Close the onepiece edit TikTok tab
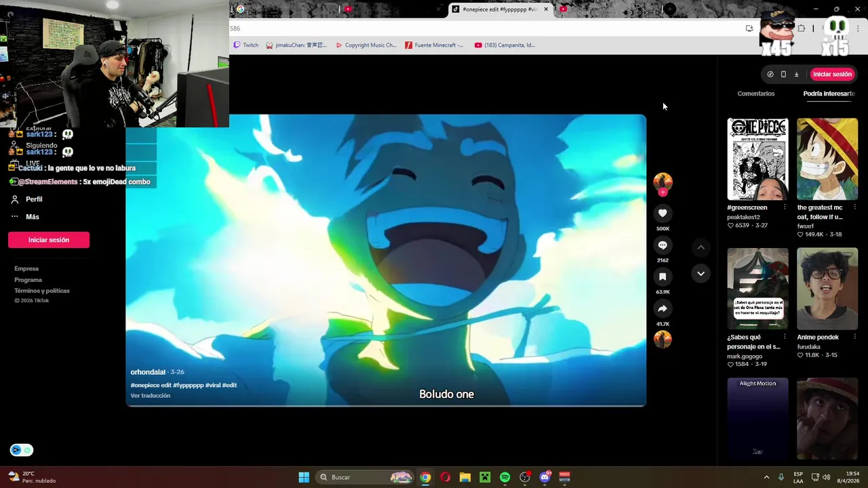Image resolution: width=868 pixels, height=488 pixels. pos(545,9)
